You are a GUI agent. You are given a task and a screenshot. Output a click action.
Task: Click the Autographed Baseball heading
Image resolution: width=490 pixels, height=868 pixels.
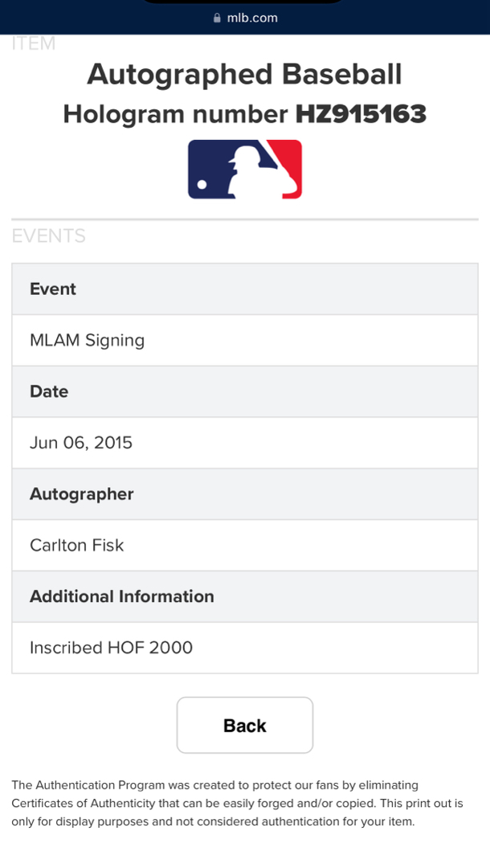pyautogui.click(x=244, y=74)
